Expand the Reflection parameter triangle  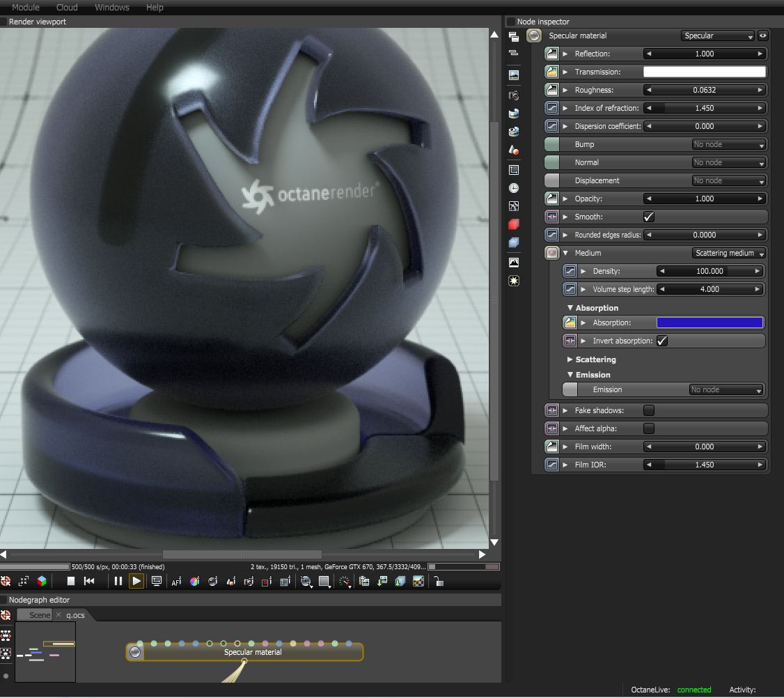click(565, 54)
